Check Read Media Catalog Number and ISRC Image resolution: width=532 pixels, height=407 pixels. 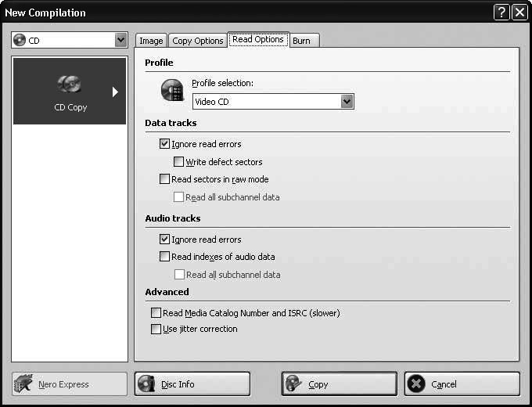click(x=156, y=313)
